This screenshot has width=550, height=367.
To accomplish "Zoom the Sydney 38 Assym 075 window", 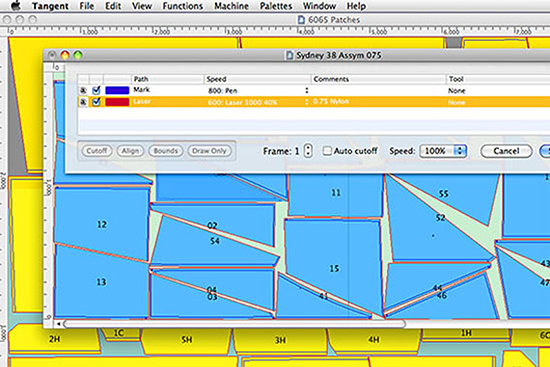I will (x=78, y=55).
